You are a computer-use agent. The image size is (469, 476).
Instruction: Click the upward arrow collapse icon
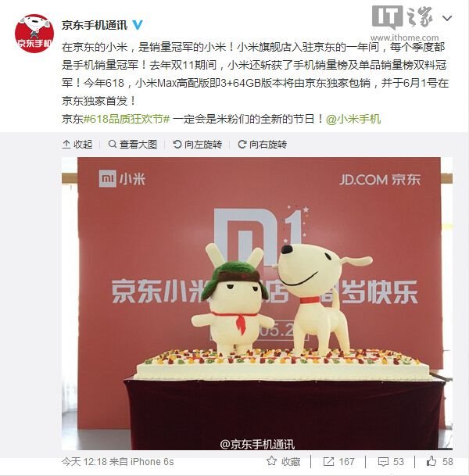click(x=66, y=144)
